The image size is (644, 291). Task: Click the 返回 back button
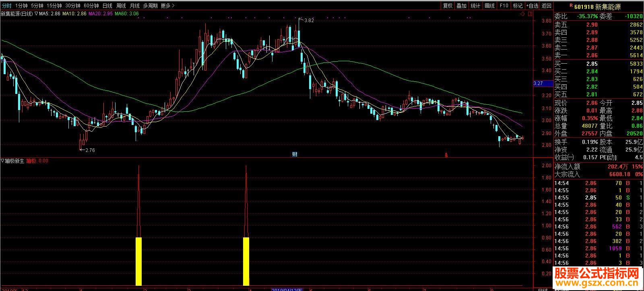tap(547, 6)
